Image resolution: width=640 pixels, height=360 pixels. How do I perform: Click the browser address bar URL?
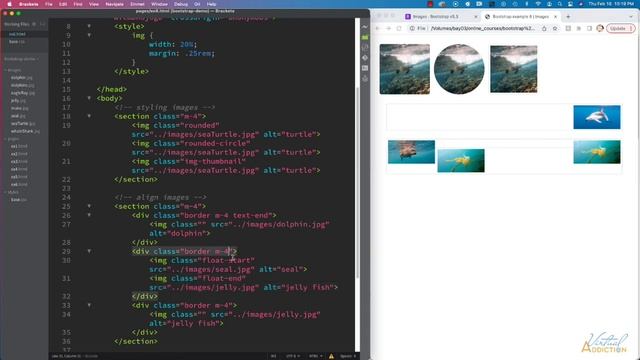coord(483,28)
